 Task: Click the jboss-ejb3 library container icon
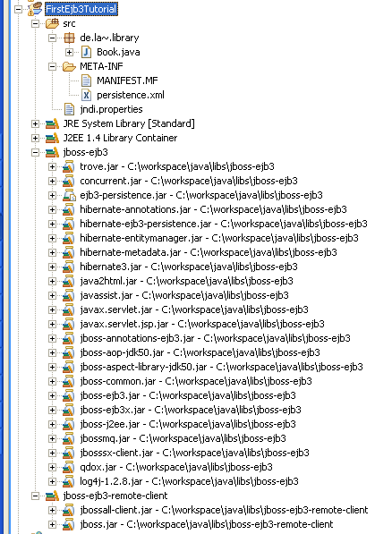(x=52, y=152)
